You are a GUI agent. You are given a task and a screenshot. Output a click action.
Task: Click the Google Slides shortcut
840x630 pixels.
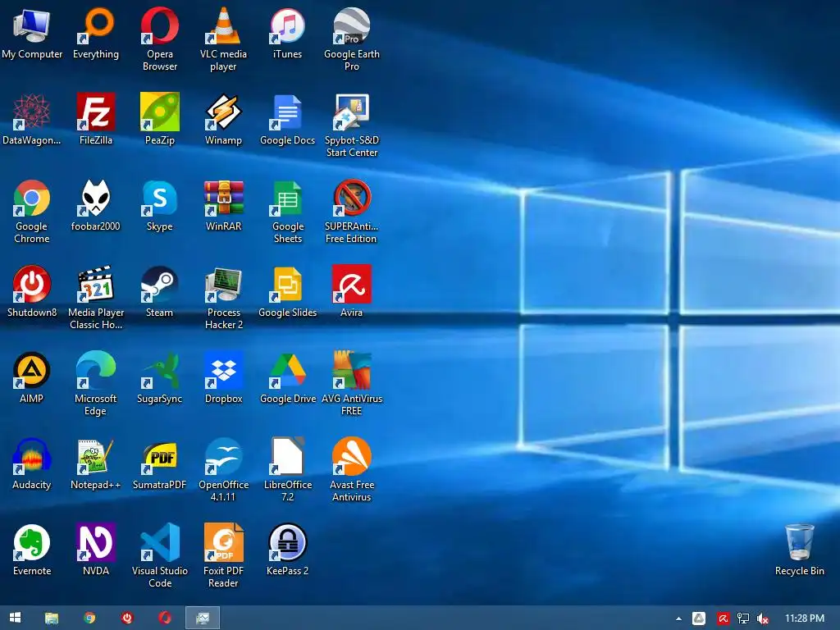coord(288,291)
